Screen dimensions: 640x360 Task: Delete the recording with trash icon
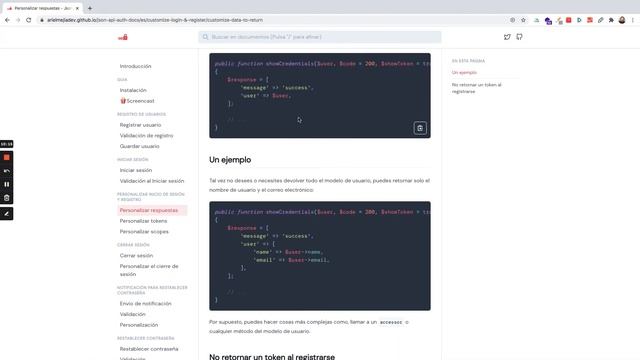pos(7,198)
